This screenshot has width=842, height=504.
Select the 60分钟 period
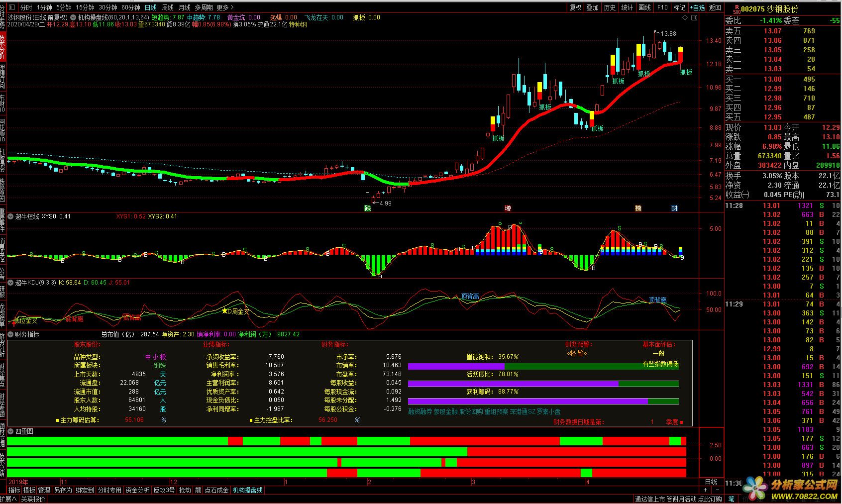(130, 7)
